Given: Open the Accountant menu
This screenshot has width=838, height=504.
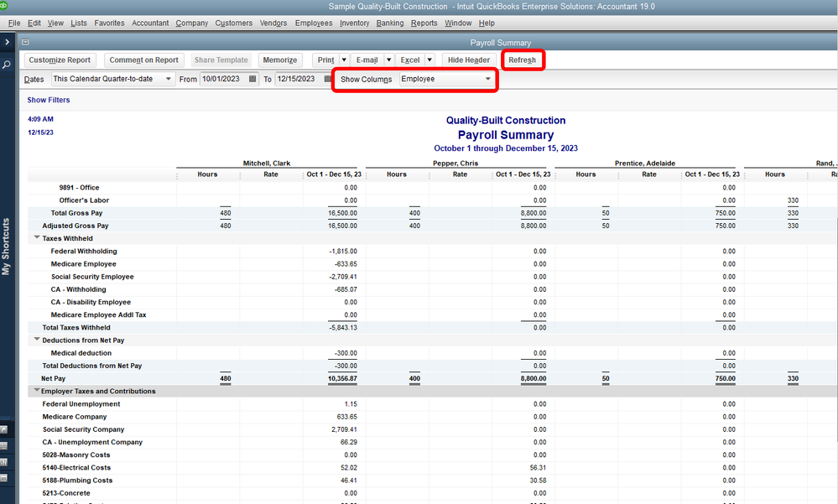Looking at the screenshot, I should (150, 23).
